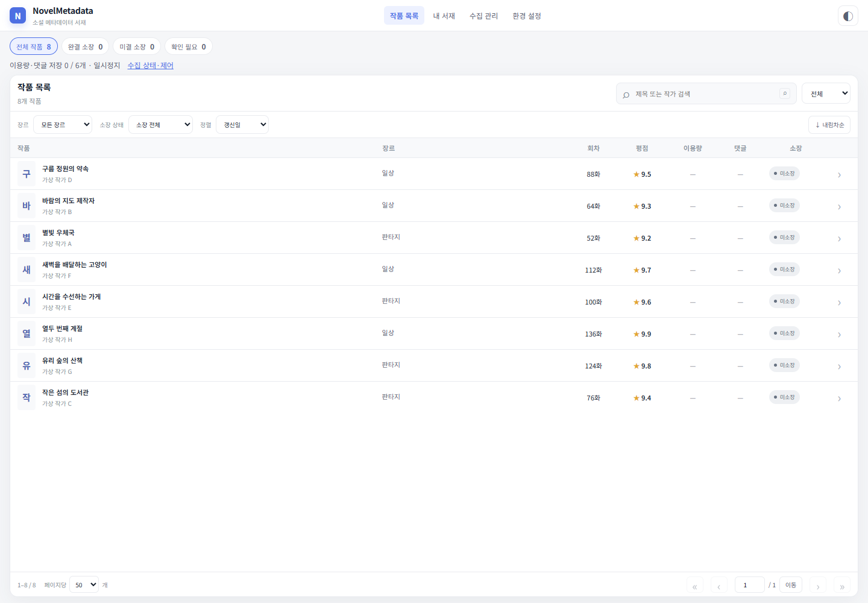
Task: Click the title or author search field
Action: pyautogui.click(x=706, y=93)
